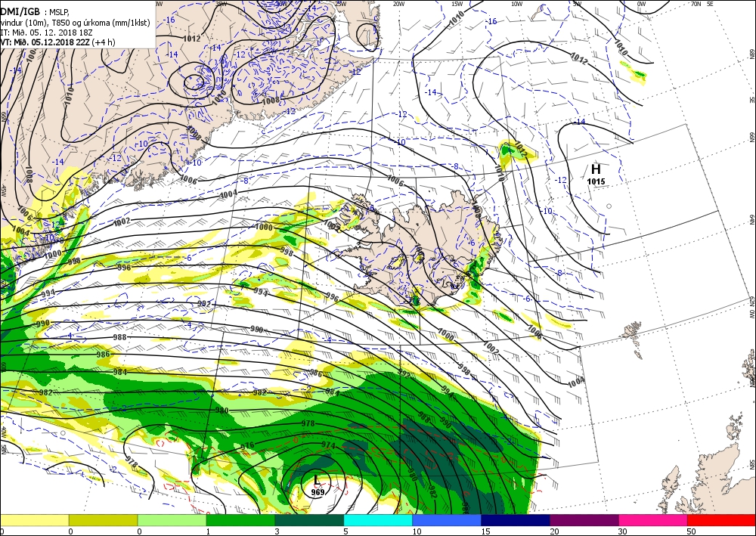Select the dark green 3 mm legend swatch
Screen dimensions: 756x536
[x=309, y=520]
